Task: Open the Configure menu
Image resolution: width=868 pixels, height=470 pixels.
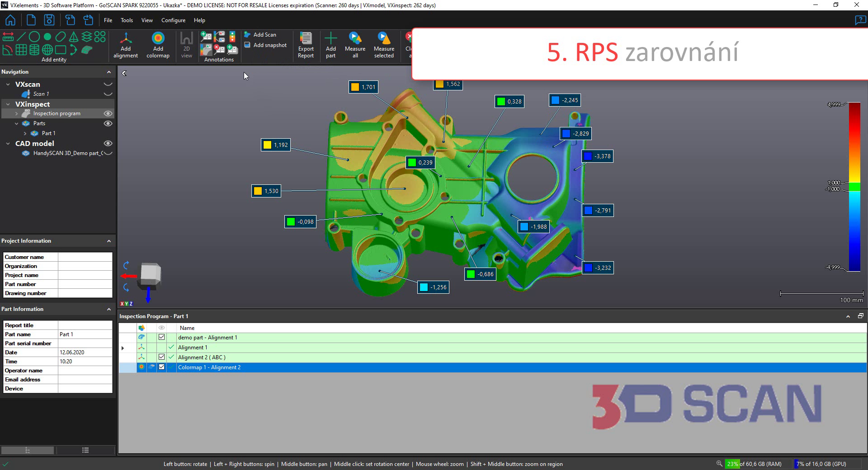Action: 173,20
